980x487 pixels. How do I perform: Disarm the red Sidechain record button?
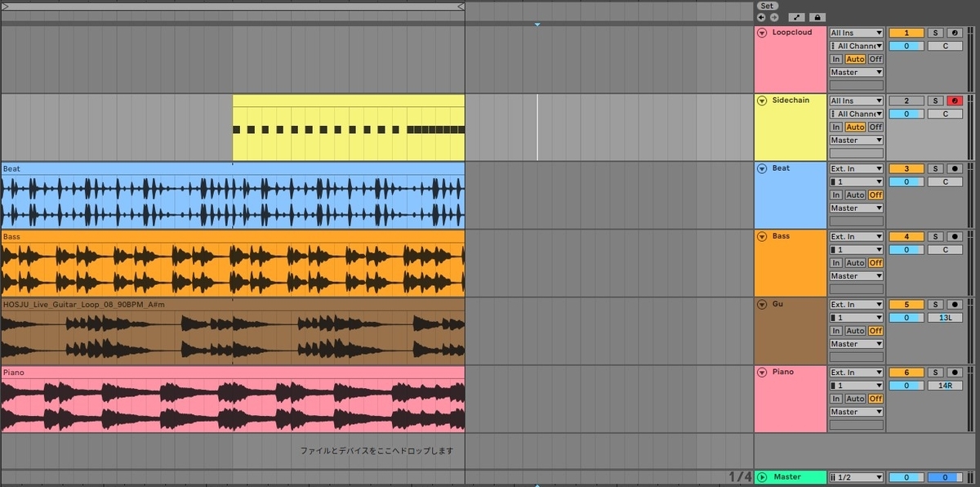tap(955, 101)
